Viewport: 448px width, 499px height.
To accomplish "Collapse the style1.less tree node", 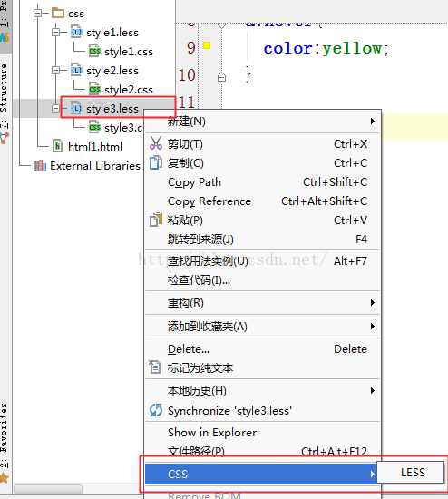I will coord(55,32).
